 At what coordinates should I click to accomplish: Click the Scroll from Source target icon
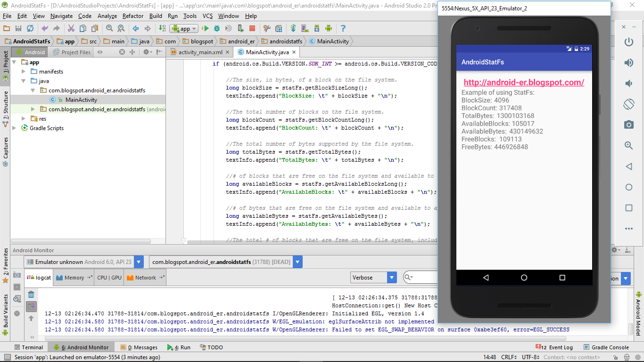pos(122,52)
